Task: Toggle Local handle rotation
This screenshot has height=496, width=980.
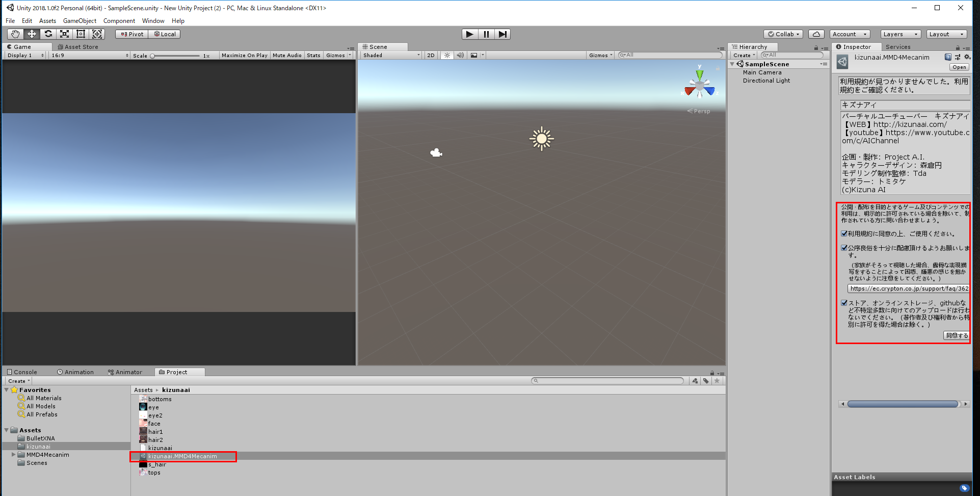Action: click(165, 34)
